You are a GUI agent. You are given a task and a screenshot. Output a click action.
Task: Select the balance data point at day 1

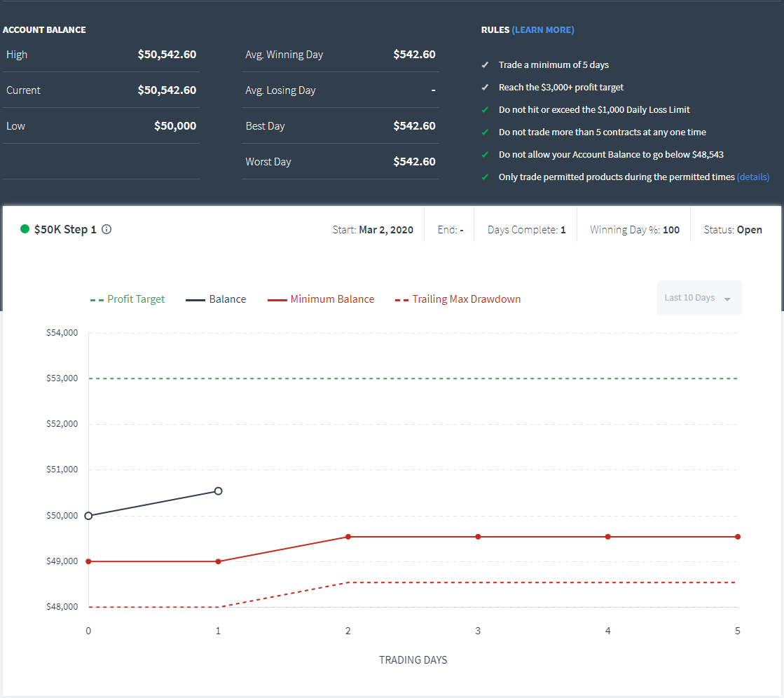[x=219, y=491]
